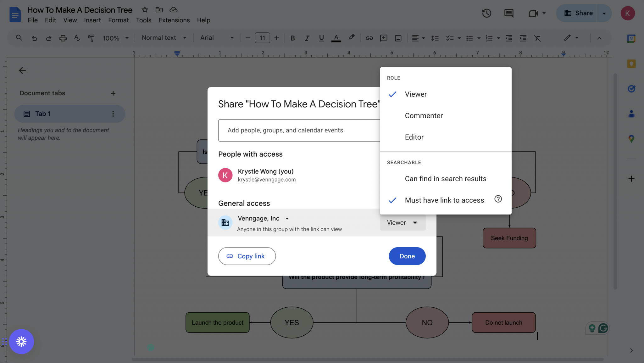The image size is (644, 363).
Task: Enable Can find in search results
Action: [445, 178]
